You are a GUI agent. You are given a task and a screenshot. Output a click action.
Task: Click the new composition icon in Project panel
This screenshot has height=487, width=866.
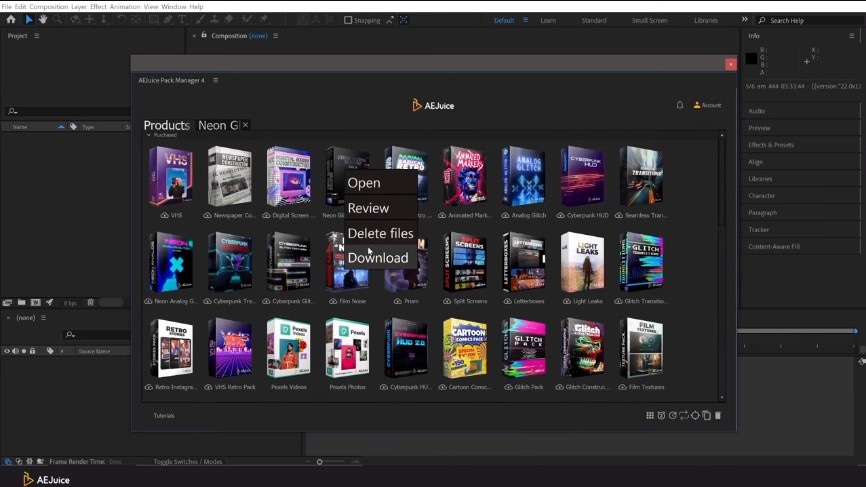[35, 302]
